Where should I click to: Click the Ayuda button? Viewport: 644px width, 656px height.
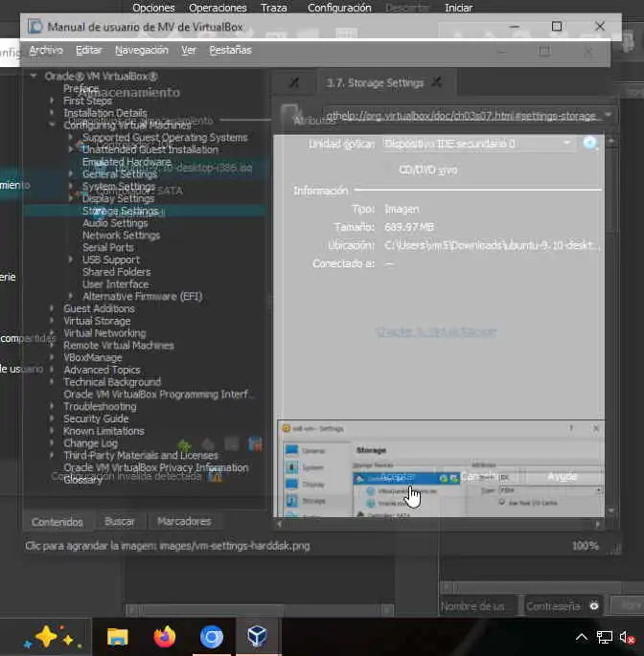[562, 477]
